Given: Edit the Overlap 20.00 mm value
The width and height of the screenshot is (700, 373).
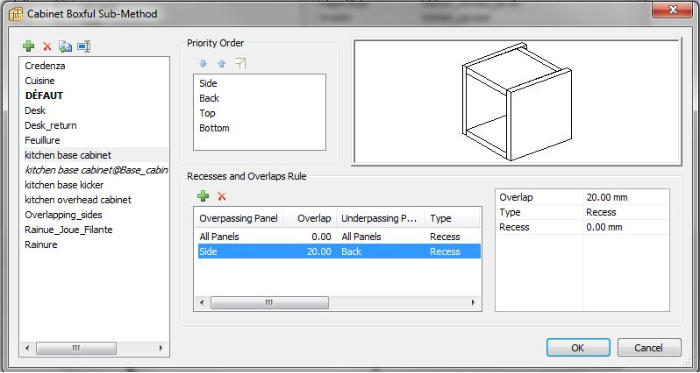Looking at the screenshot, I should pos(626,197).
